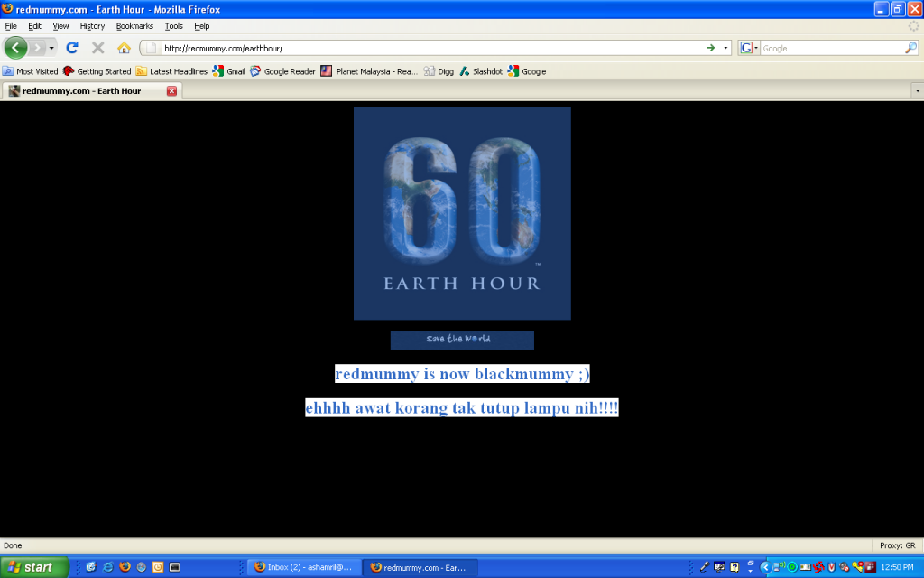This screenshot has height=578, width=924.
Task: Click the yellow keys tray icon
Action: 857,567
